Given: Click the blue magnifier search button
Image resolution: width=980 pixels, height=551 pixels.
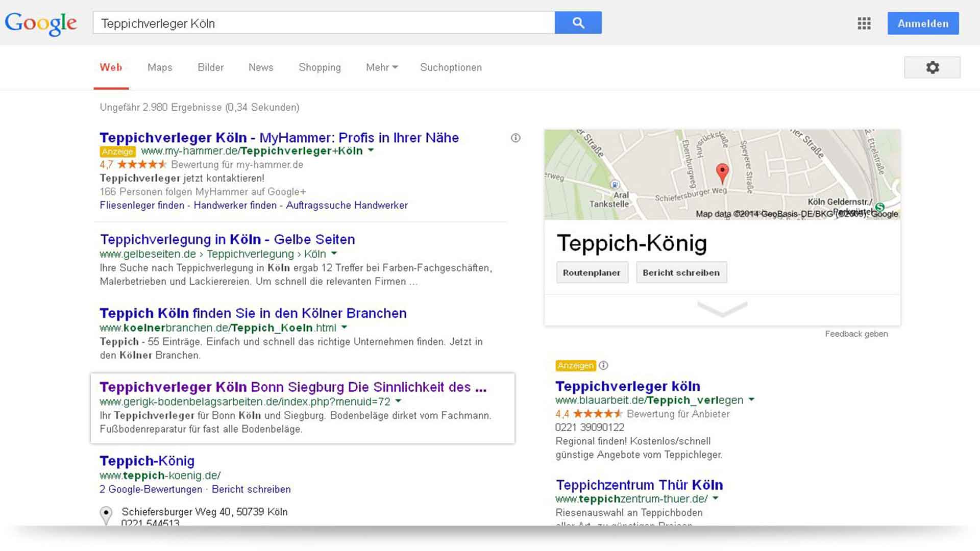Looking at the screenshot, I should pos(578,23).
